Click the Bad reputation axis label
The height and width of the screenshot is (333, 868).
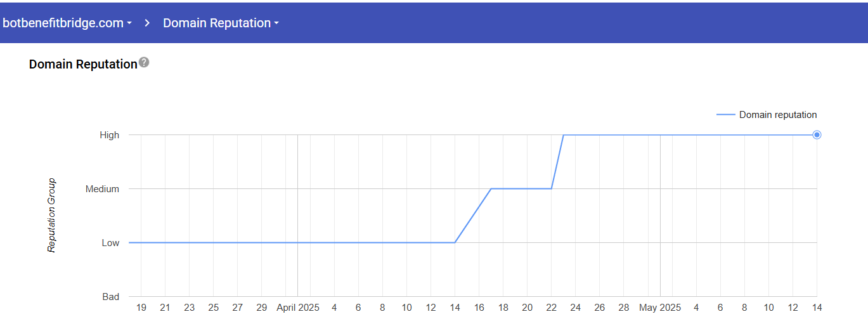click(110, 297)
